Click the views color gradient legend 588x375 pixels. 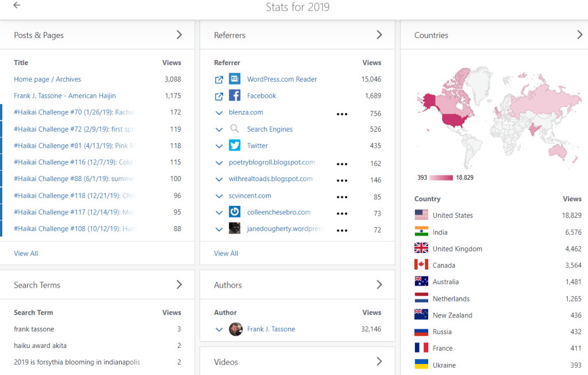click(441, 178)
